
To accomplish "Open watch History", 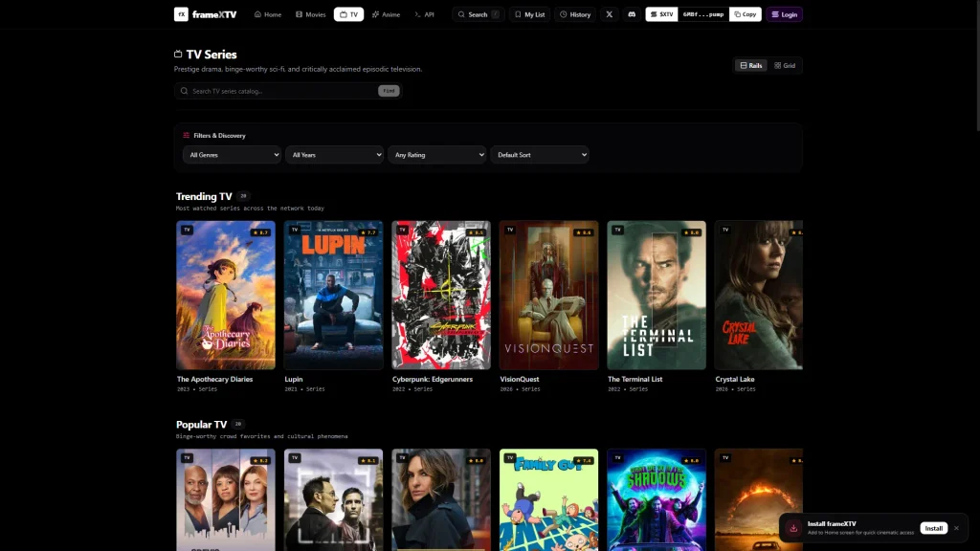I will (575, 14).
